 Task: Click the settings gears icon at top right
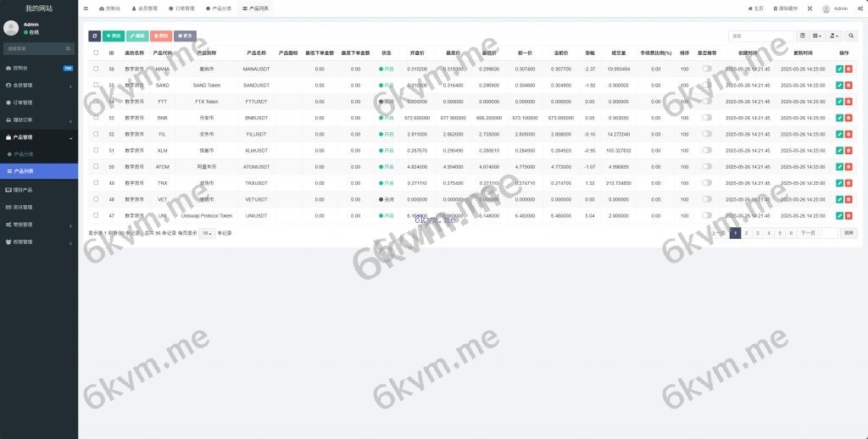(858, 8)
